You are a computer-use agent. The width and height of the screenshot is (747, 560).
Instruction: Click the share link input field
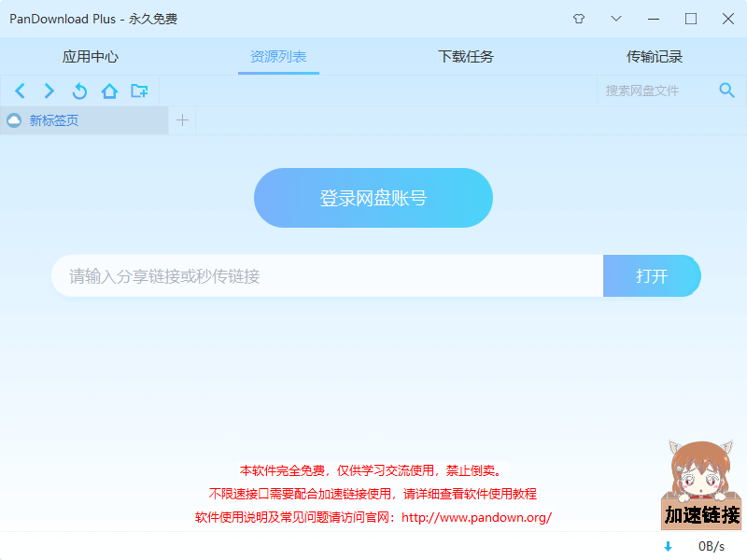click(x=327, y=275)
